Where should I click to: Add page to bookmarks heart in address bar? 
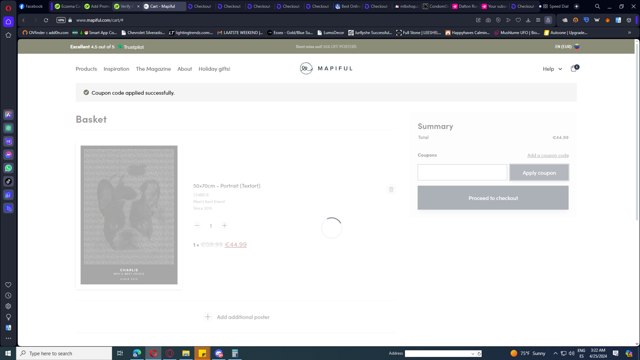click(518, 20)
